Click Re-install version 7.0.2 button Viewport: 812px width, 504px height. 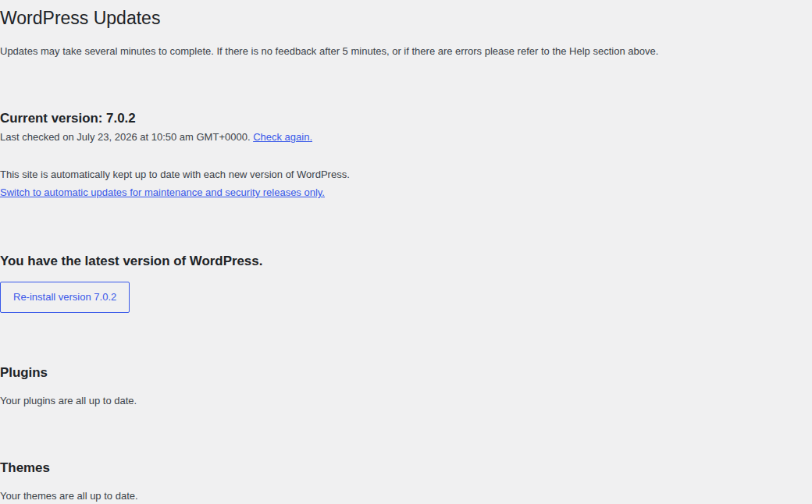(x=65, y=297)
